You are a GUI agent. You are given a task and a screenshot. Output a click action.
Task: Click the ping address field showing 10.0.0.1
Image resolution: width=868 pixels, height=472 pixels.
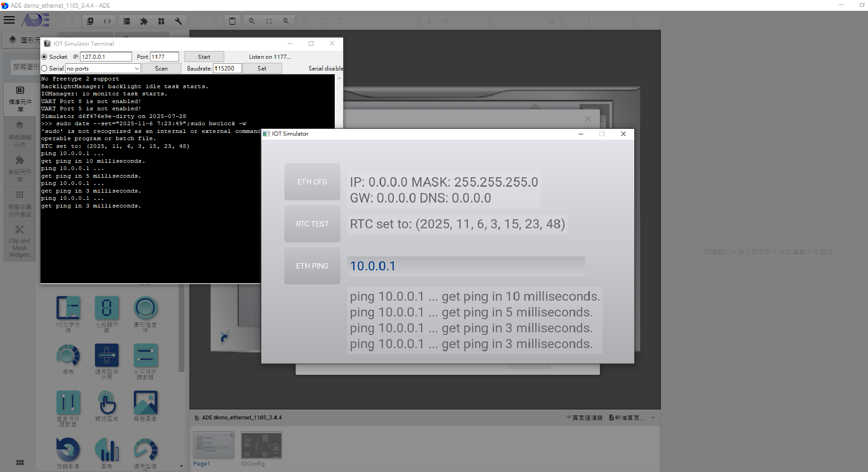tap(466, 266)
